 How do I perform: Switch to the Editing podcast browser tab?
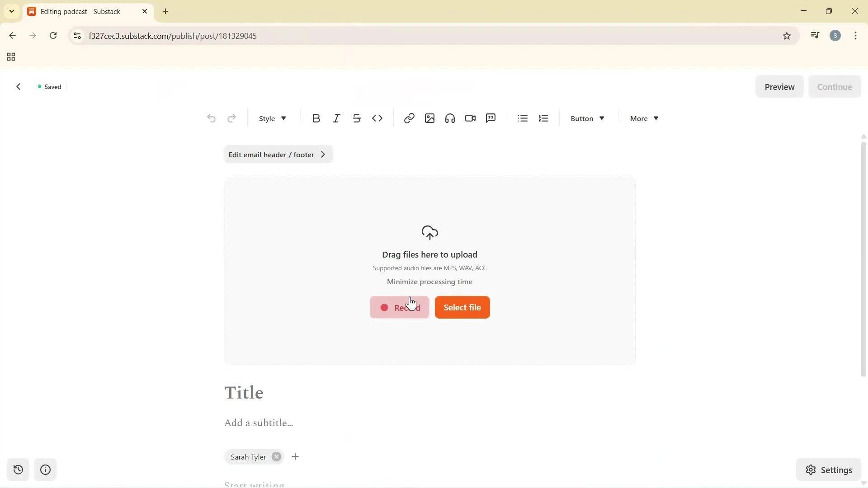click(x=81, y=11)
